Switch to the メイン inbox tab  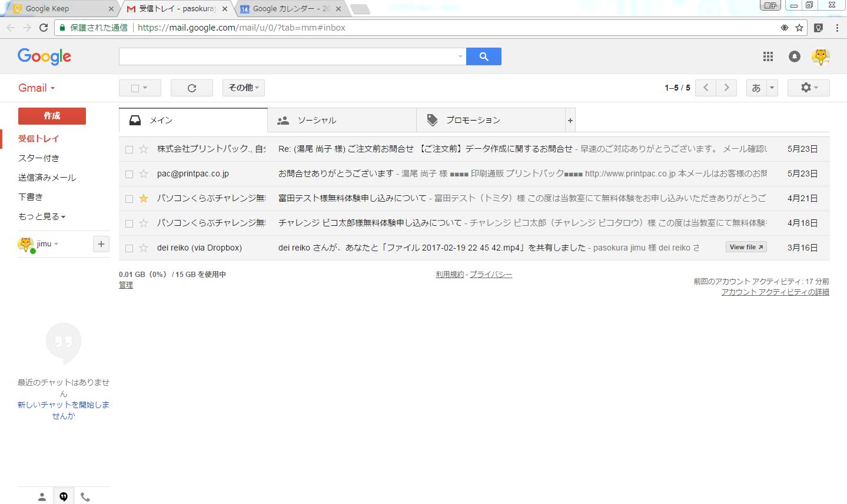193,121
